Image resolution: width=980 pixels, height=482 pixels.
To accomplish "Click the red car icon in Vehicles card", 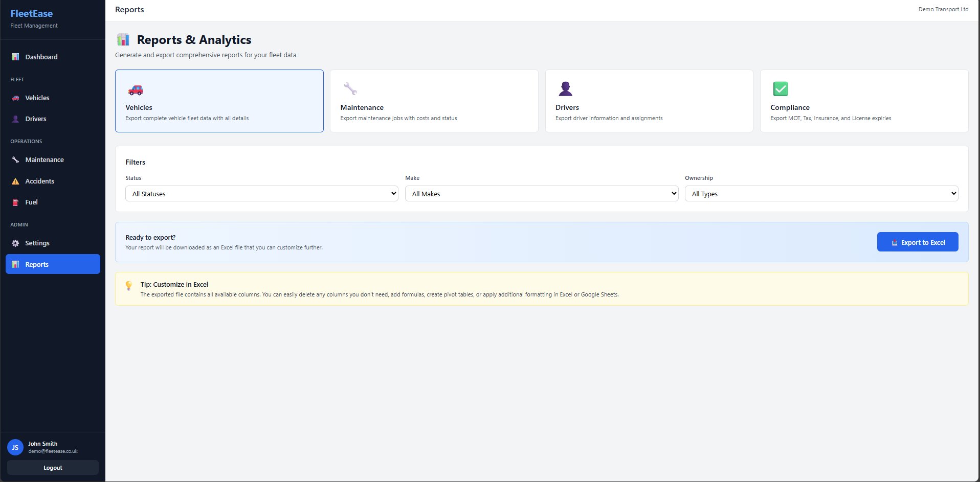I will pos(136,90).
